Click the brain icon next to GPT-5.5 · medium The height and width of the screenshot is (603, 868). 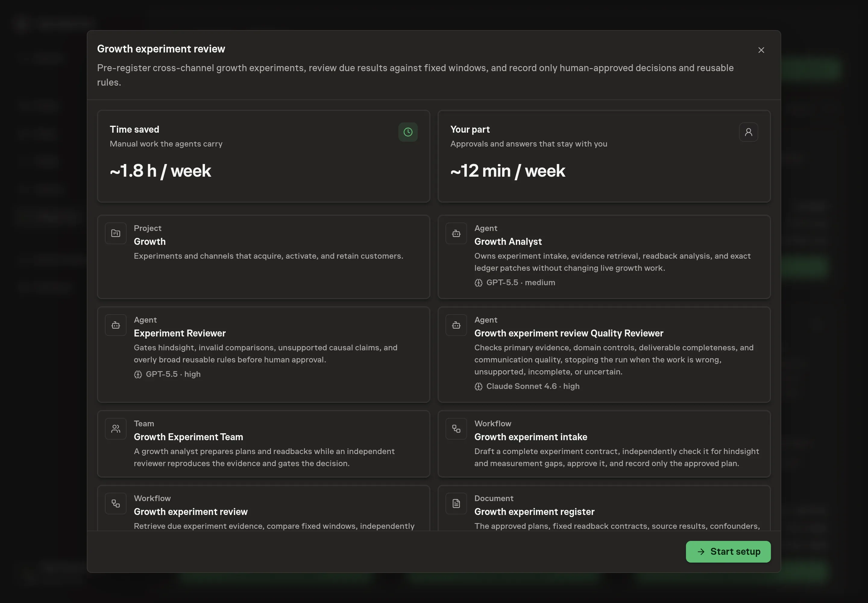(478, 283)
